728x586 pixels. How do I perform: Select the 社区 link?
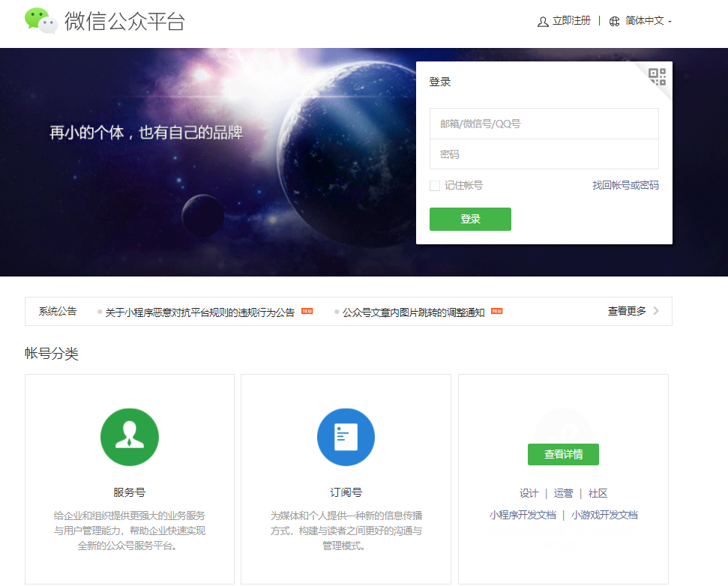pos(598,493)
